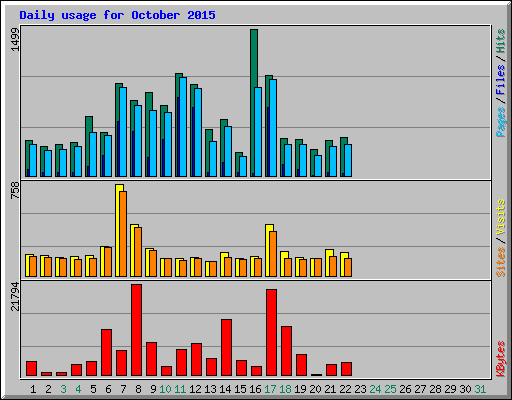Click day 30 on the x-axis

pos(465,389)
